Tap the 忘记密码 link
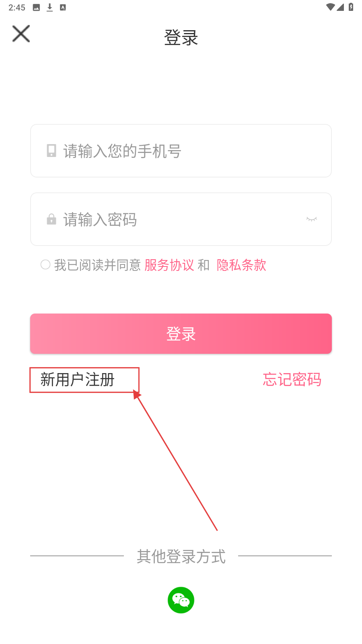Screen dimensions: 362x644 click(x=292, y=380)
